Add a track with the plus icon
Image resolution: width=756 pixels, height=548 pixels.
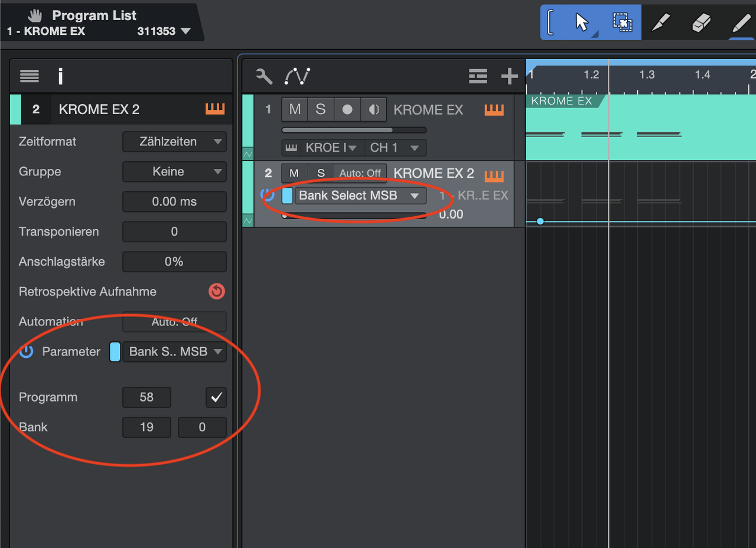tap(509, 76)
